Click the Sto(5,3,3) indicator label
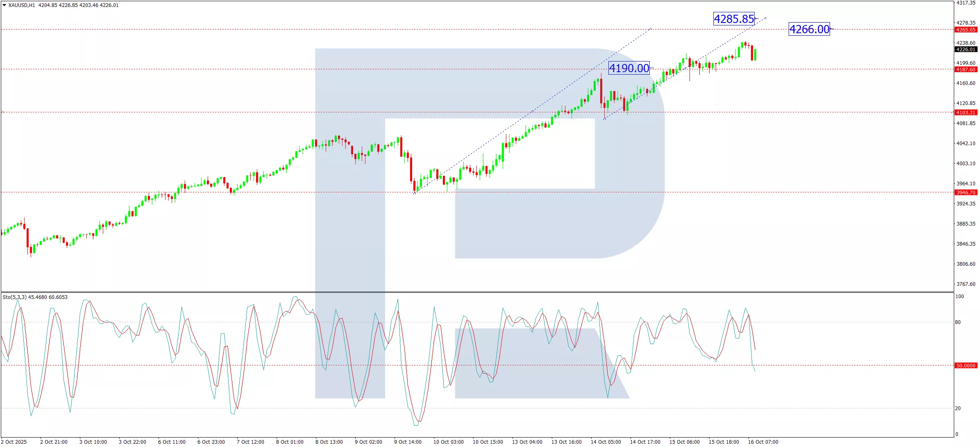The image size is (980, 447). tap(15, 297)
